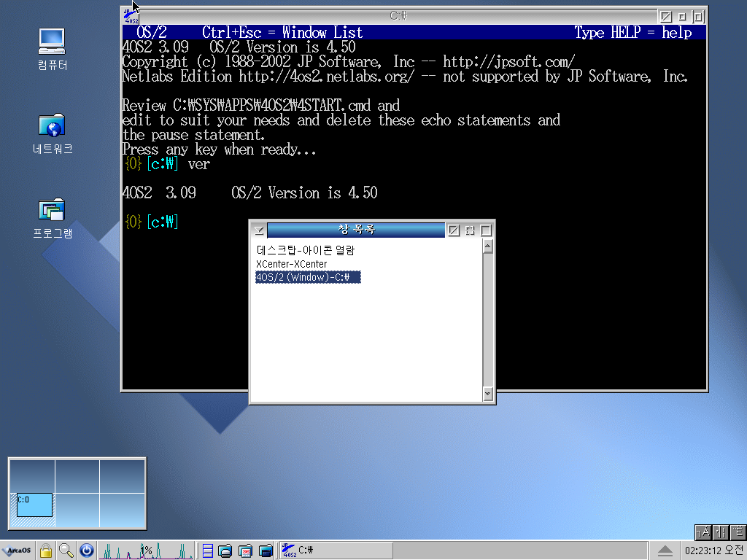Click the C:0 window in the pager
This screenshot has width=747, height=560.
click(34, 505)
